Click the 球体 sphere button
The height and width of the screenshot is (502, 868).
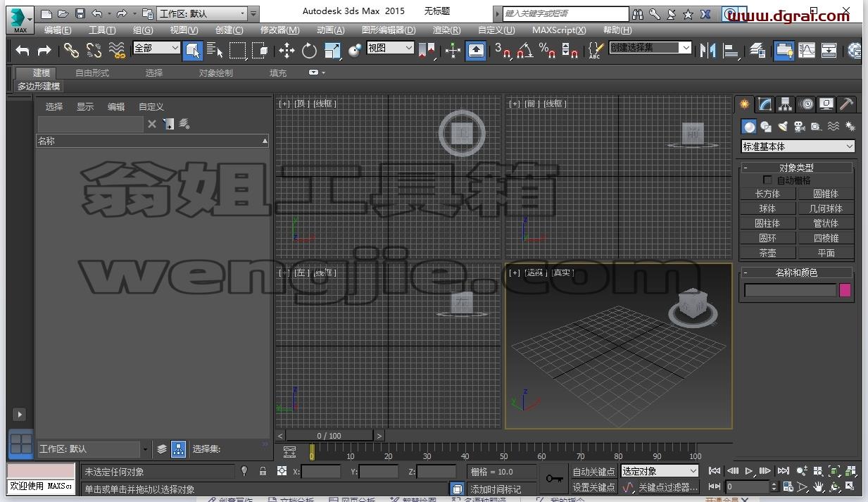point(767,208)
